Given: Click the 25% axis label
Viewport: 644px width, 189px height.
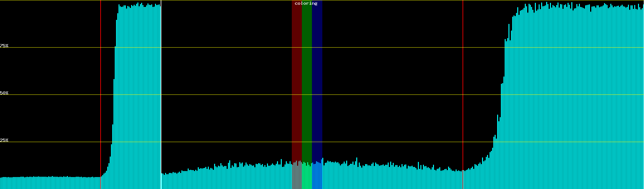Looking at the screenshot, I should (4, 140).
